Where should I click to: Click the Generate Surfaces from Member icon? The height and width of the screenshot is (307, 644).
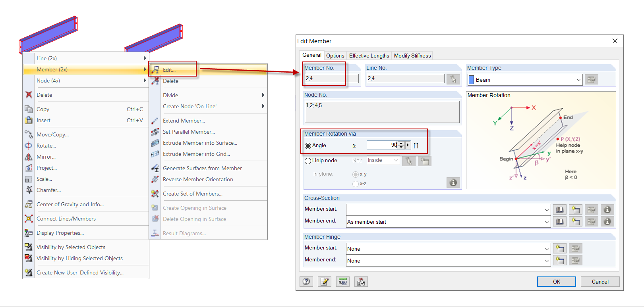pyautogui.click(x=155, y=168)
